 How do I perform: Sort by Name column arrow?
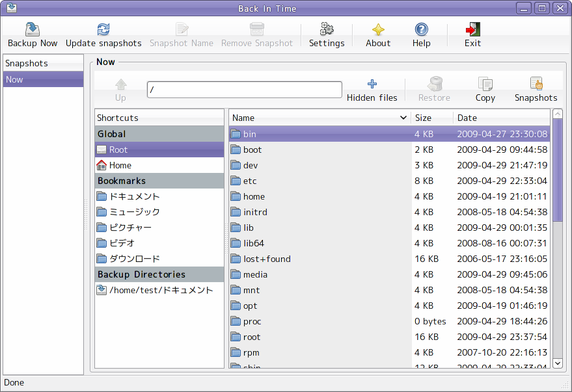click(x=403, y=118)
